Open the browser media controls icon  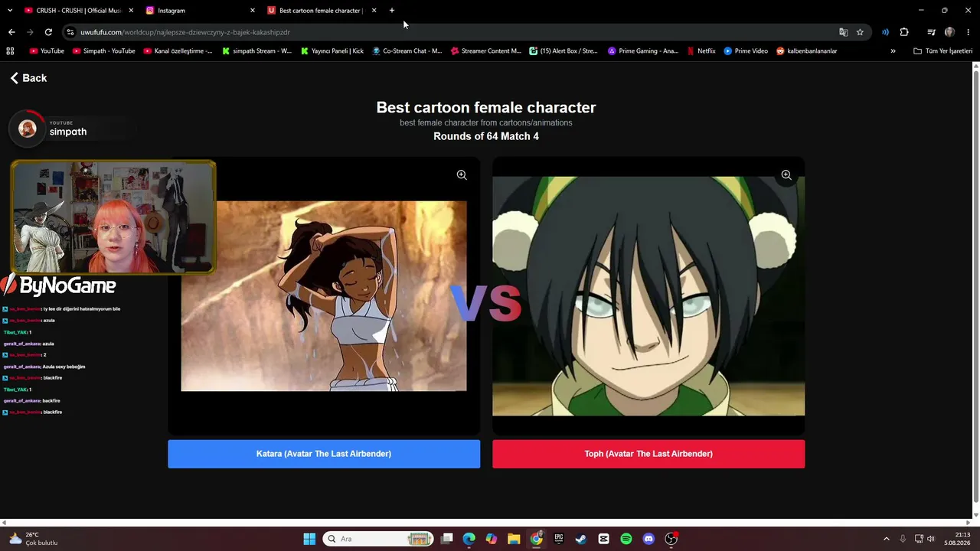[x=931, y=32]
